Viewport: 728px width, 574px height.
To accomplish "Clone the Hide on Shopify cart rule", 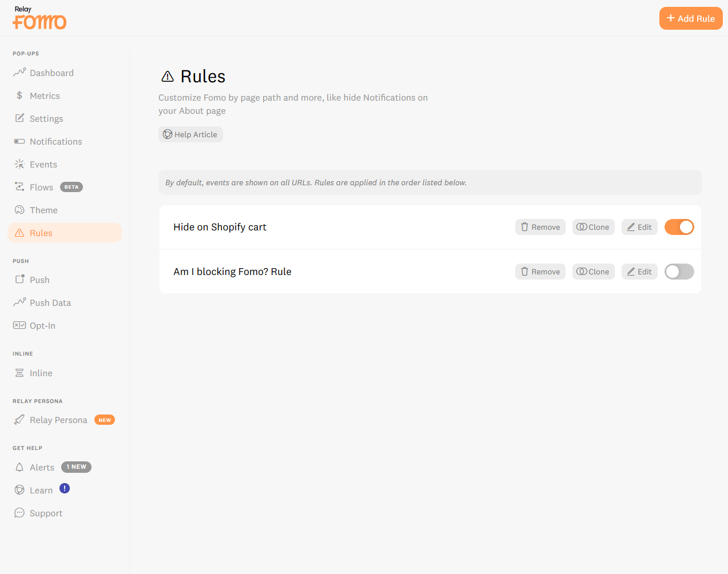I will coord(593,227).
